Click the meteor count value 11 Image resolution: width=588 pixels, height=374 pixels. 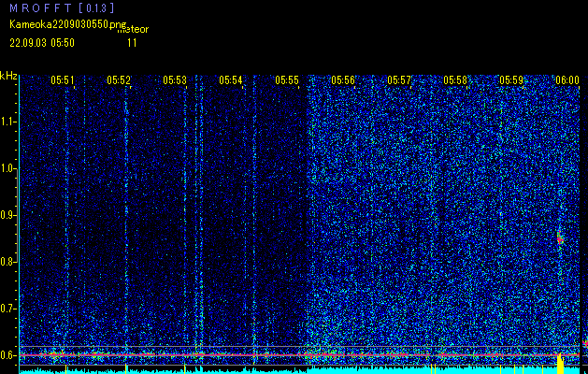point(132,43)
